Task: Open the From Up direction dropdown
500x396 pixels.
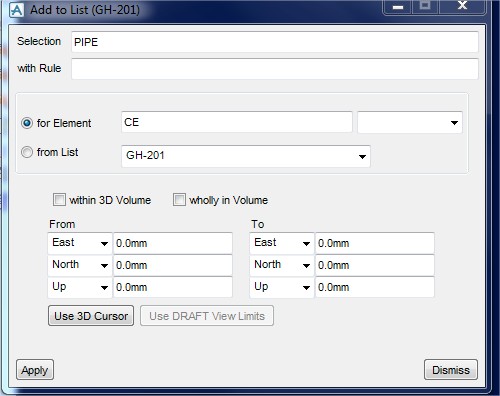Action: (80, 287)
